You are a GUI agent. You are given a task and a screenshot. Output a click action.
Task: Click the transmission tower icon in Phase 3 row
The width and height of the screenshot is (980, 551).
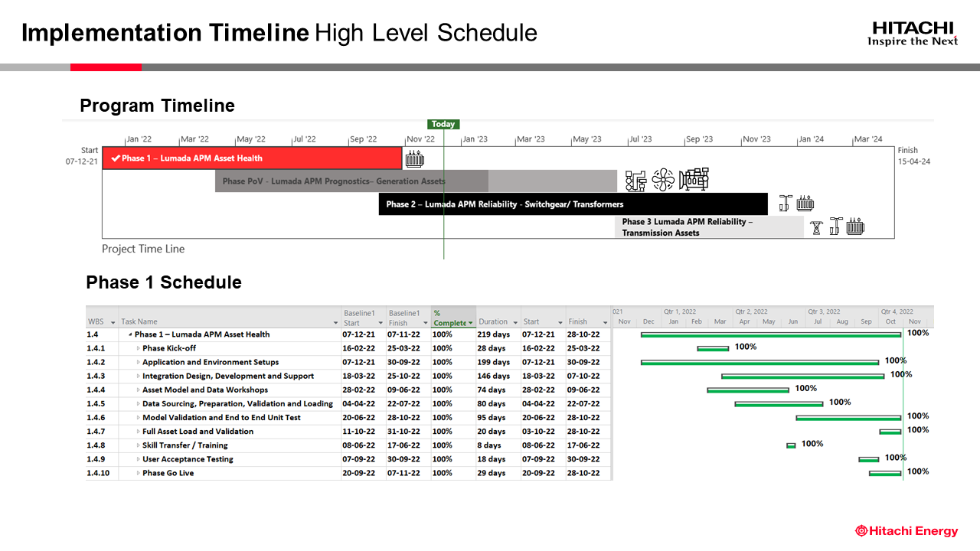(816, 227)
